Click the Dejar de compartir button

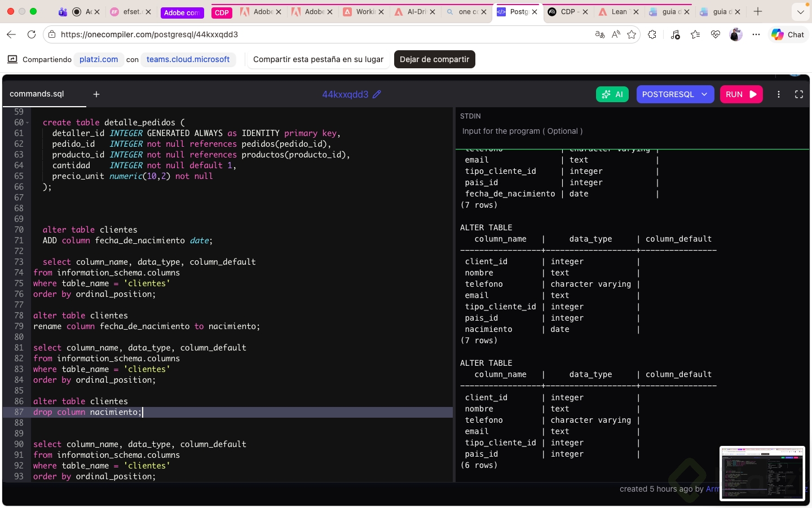pyautogui.click(x=434, y=59)
